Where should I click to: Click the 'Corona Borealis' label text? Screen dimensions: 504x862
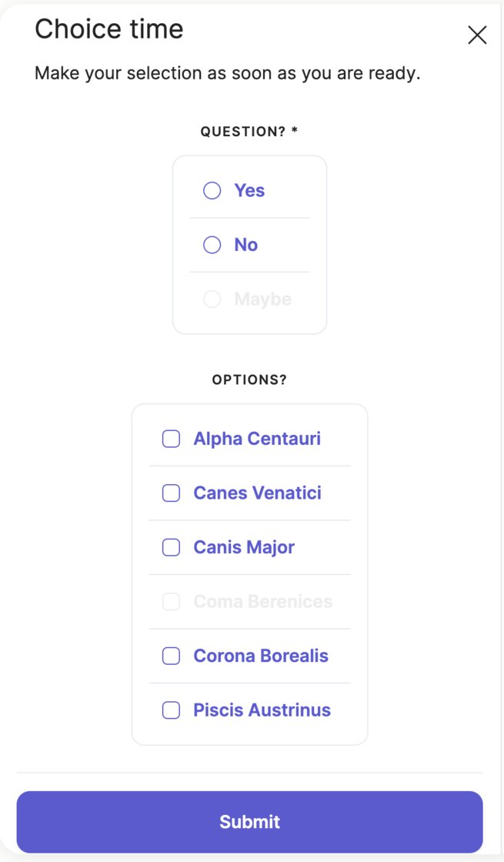pos(261,656)
